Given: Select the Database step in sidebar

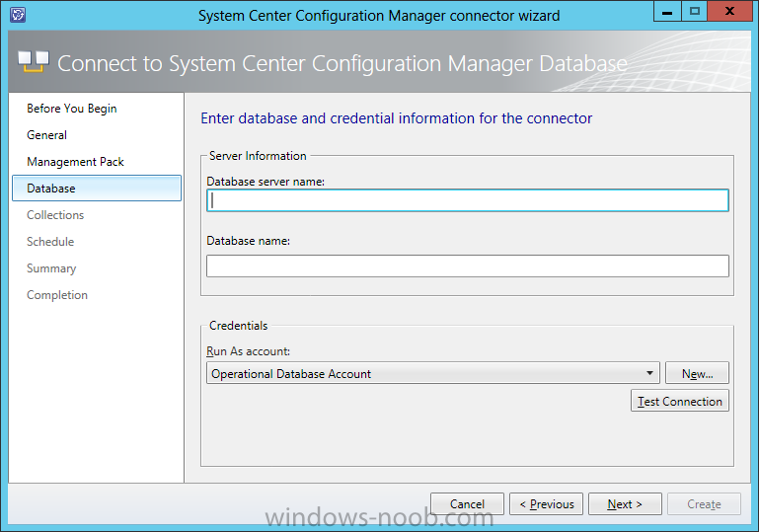Looking at the screenshot, I should (97, 189).
